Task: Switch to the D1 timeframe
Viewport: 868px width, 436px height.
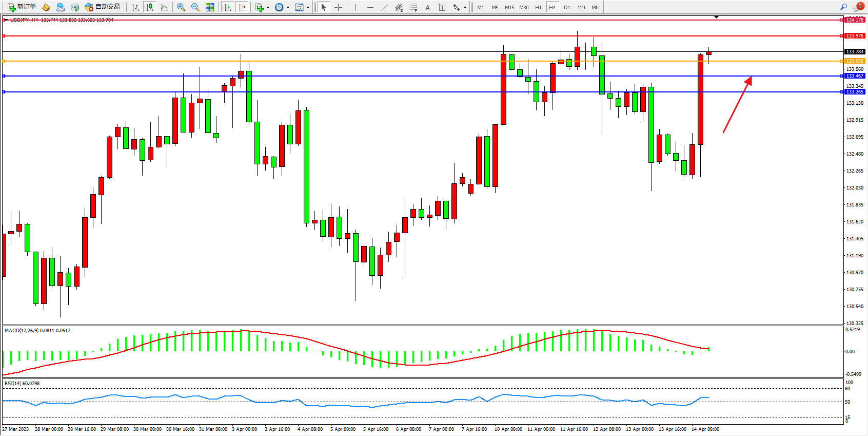Action: [x=567, y=7]
